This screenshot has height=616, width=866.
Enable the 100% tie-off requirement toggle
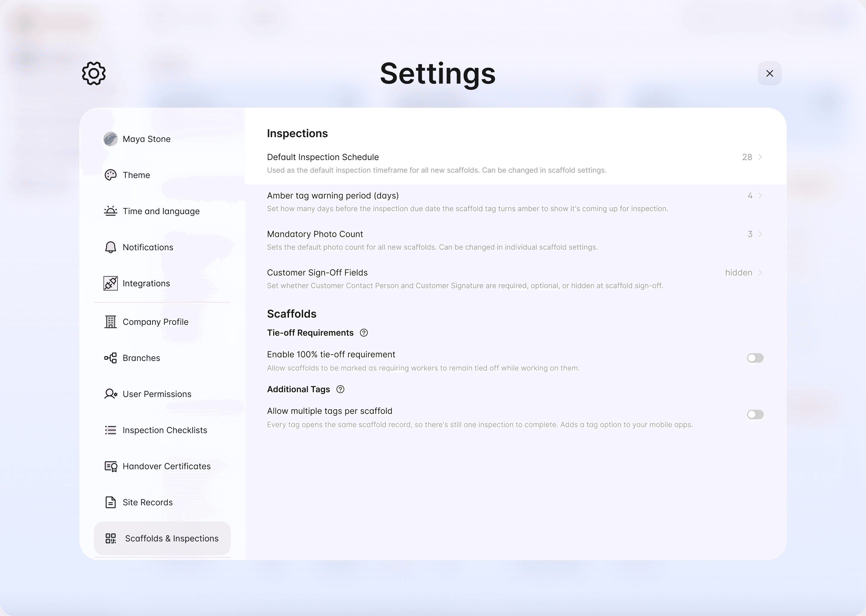coord(755,358)
